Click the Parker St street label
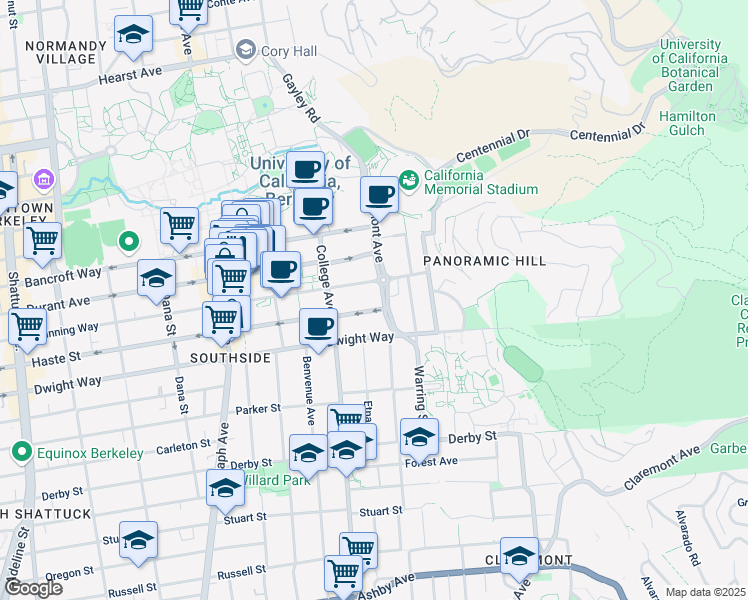This screenshot has height=600, width=748. (x=258, y=409)
